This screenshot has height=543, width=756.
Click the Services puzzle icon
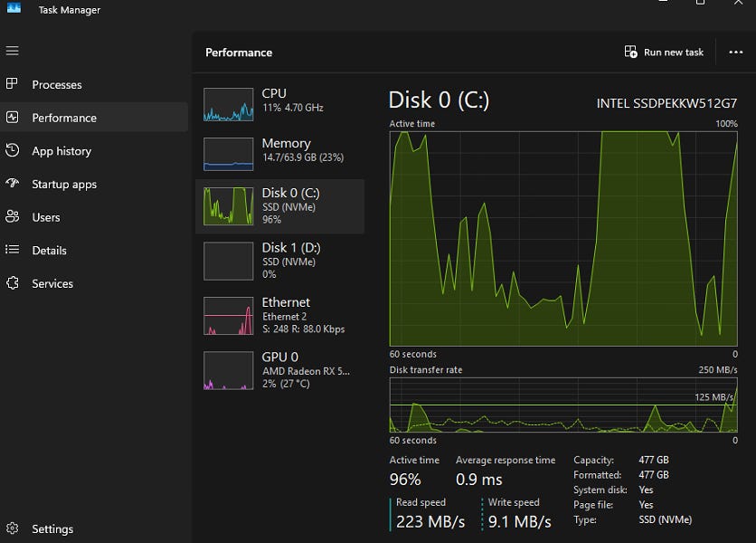tap(12, 283)
